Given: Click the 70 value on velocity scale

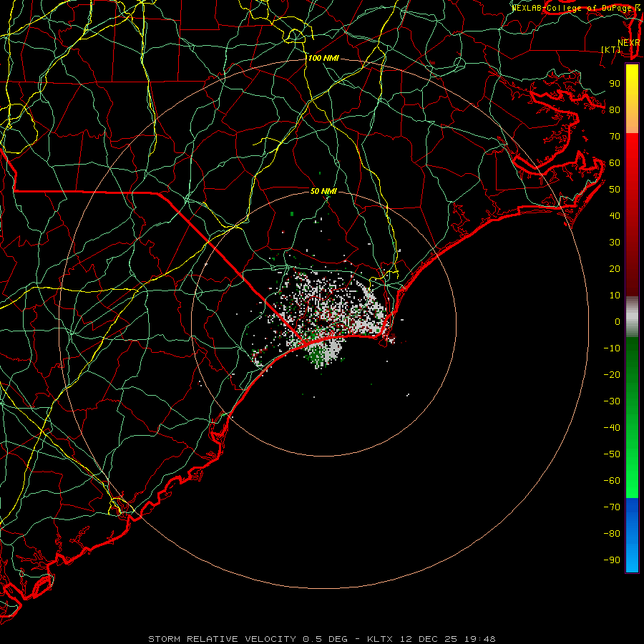Looking at the screenshot, I should (x=615, y=137).
